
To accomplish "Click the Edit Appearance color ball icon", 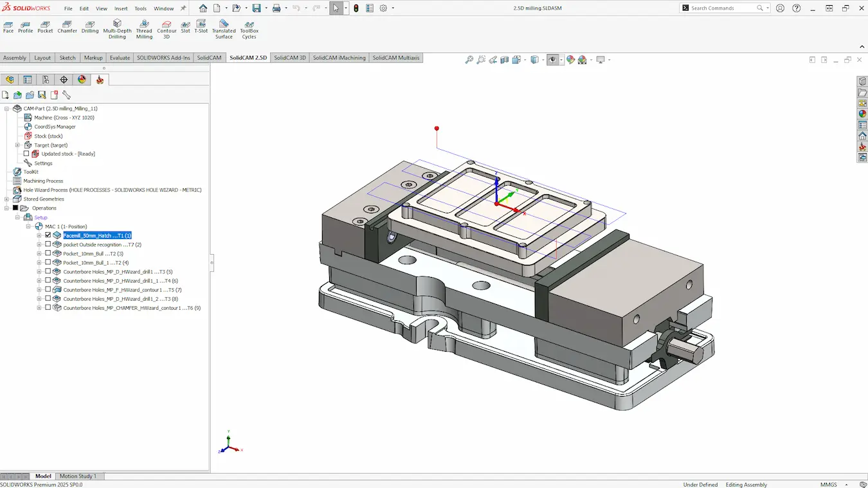I will pyautogui.click(x=570, y=60).
